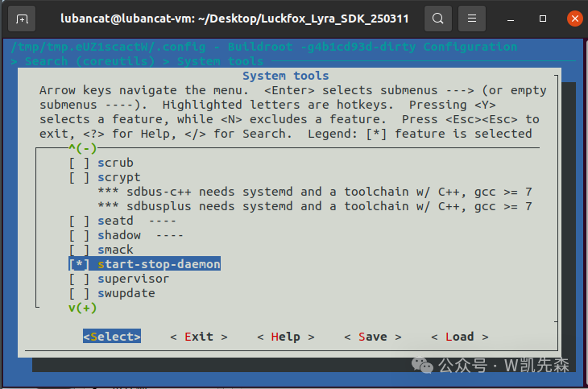The height and width of the screenshot is (389, 588).
Task: Expand the shadow submenu entry
Action: coord(119,235)
